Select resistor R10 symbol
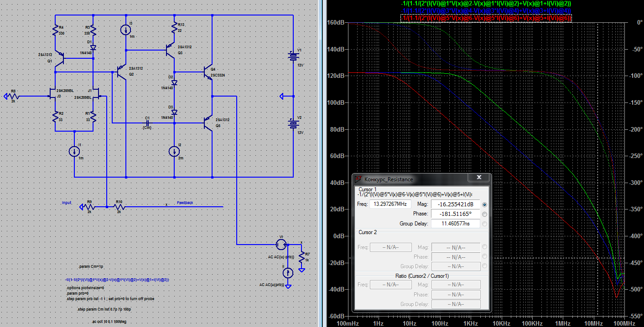Screen dimensions: 644x327 pyautogui.click(x=119, y=207)
